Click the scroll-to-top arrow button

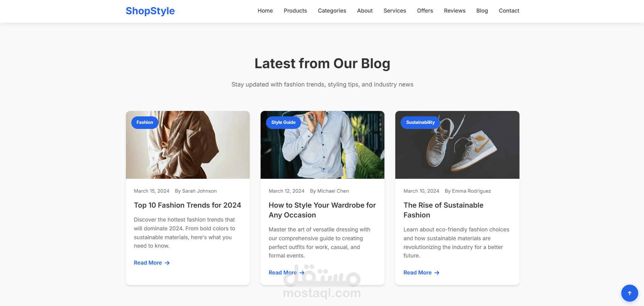(629, 293)
